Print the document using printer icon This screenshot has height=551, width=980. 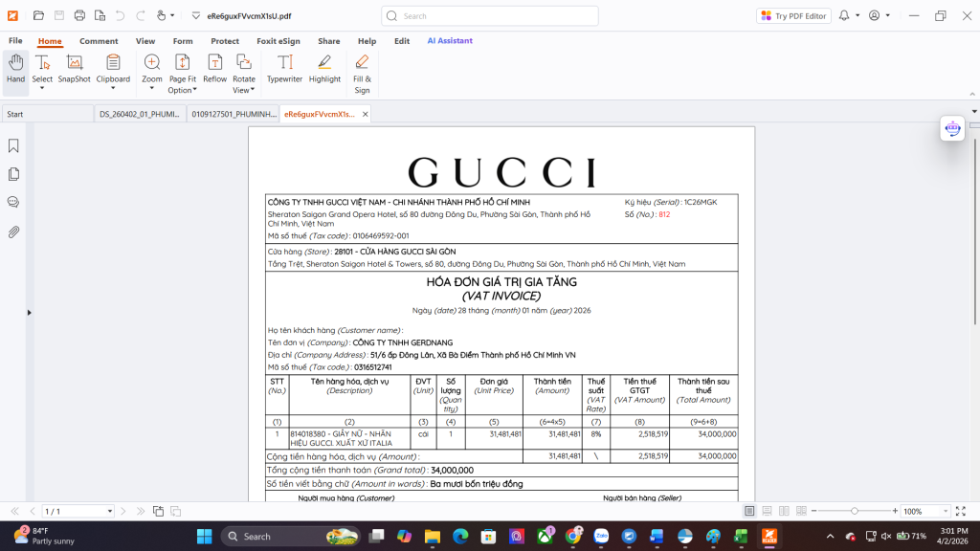coord(79,15)
